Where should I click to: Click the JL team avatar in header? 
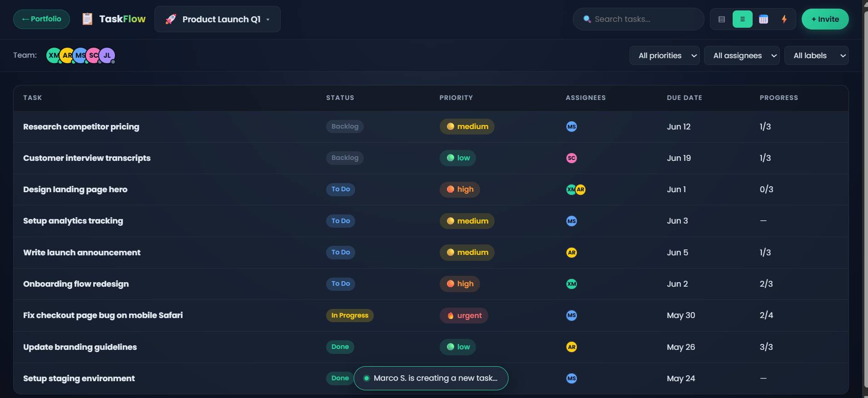pyautogui.click(x=107, y=55)
